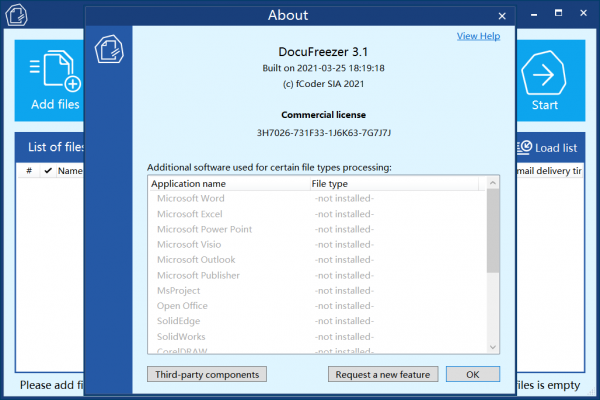Select the Microsoft Publisher row
This screenshot has width=600, height=400.
[x=317, y=275]
